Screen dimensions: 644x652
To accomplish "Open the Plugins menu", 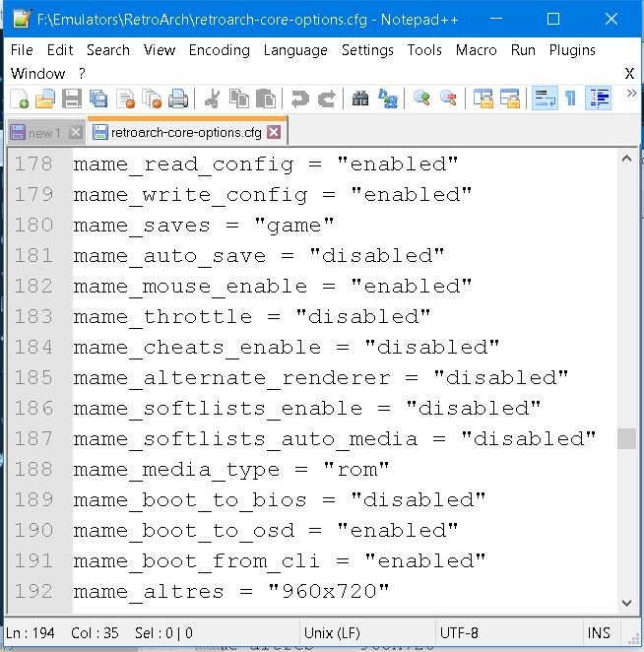I will [x=572, y=50].
